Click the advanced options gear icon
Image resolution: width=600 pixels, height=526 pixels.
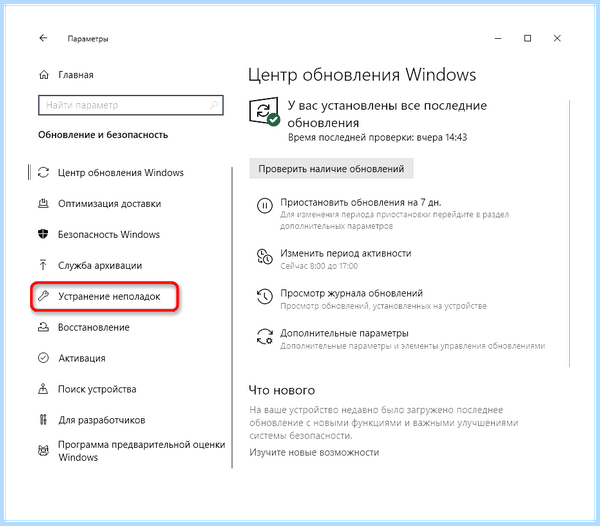pos(264,336)
